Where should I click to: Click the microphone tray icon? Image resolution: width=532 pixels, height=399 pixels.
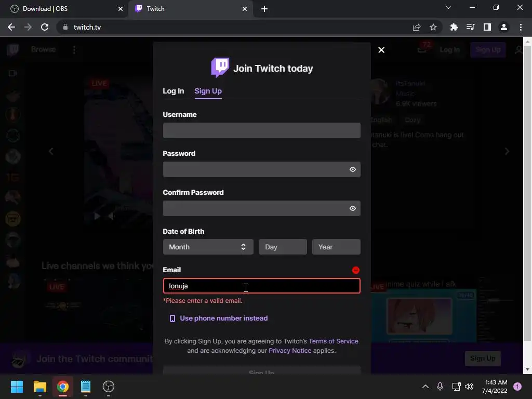[440, 387]
